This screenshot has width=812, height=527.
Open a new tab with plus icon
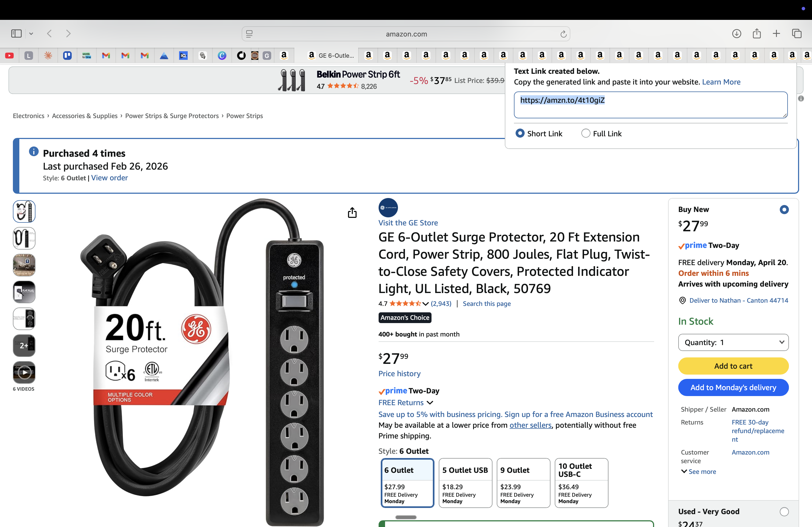(x=776, y=33)
